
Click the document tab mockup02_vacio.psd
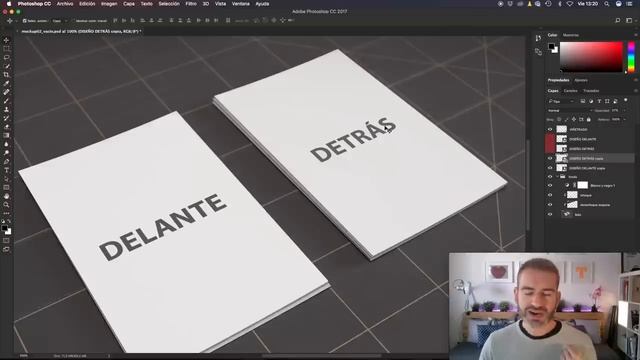click(x=81, y=31)
